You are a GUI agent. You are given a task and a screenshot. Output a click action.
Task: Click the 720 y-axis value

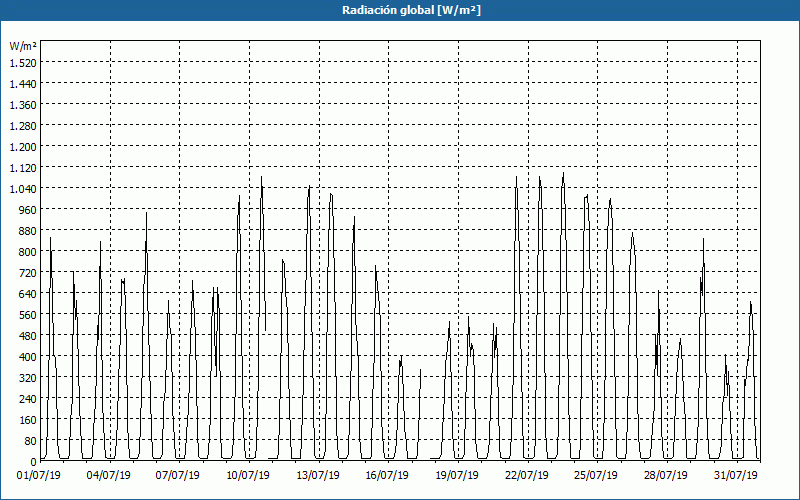(x=28, y=273)
